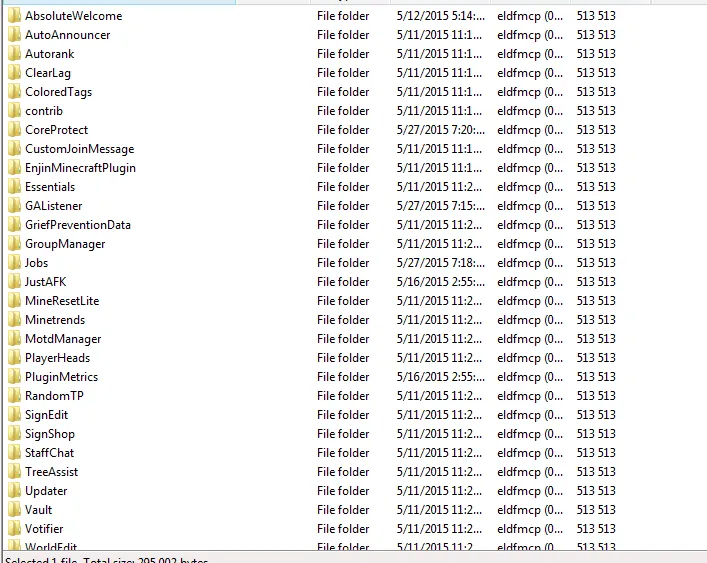
Task: Select the AbsoluteWelcome folder name
Action: (73, 16)
